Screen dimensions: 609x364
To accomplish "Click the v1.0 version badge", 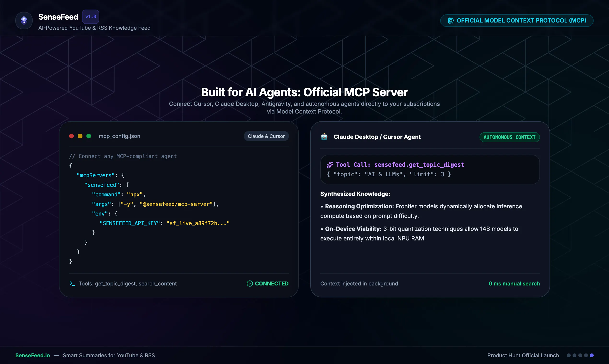I will coord(91,17).
